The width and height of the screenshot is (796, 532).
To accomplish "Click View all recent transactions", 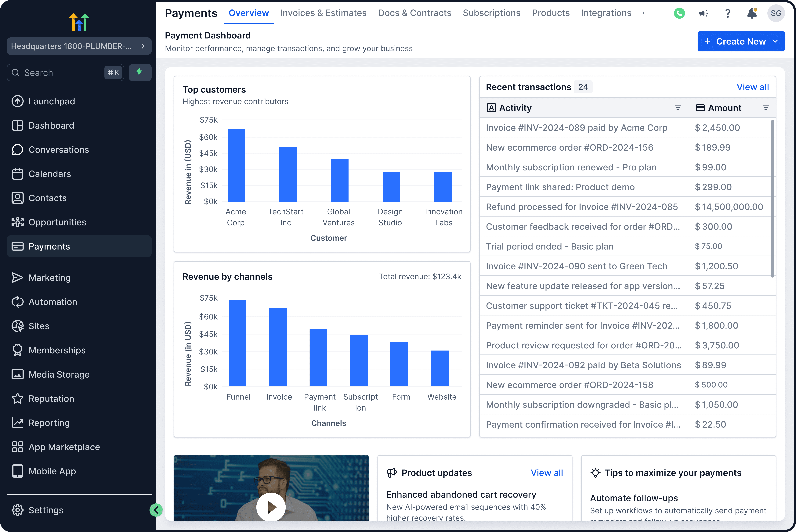I will [x=752, y=87].
